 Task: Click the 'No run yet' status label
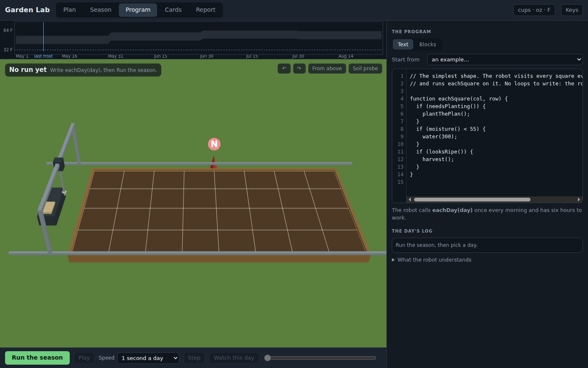point(28,70)
